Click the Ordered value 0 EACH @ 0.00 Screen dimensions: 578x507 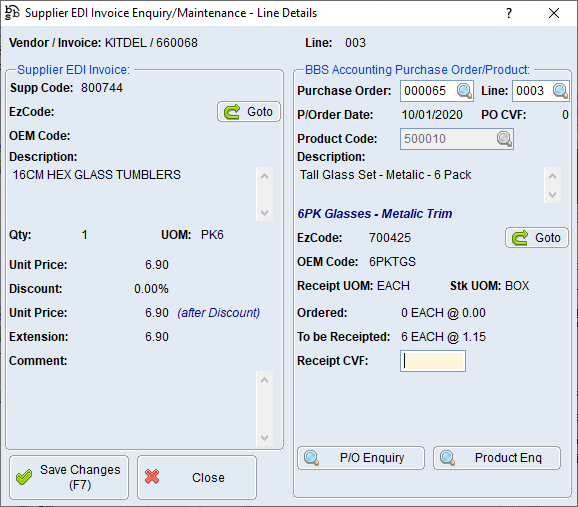tap(443, 313)
